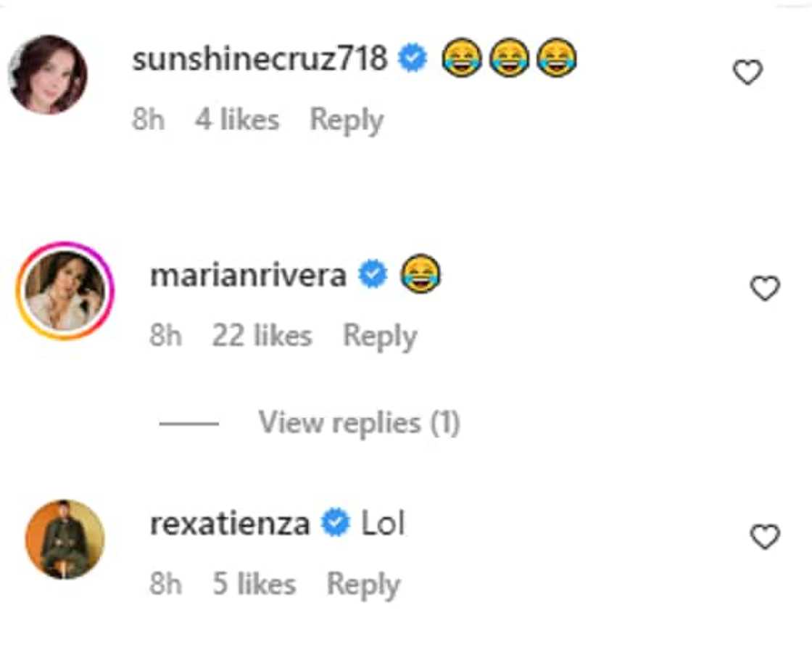View the 22 likes on marianrivera's comment
This screenshot has height=663, width=812.
(x=262, y=336)
